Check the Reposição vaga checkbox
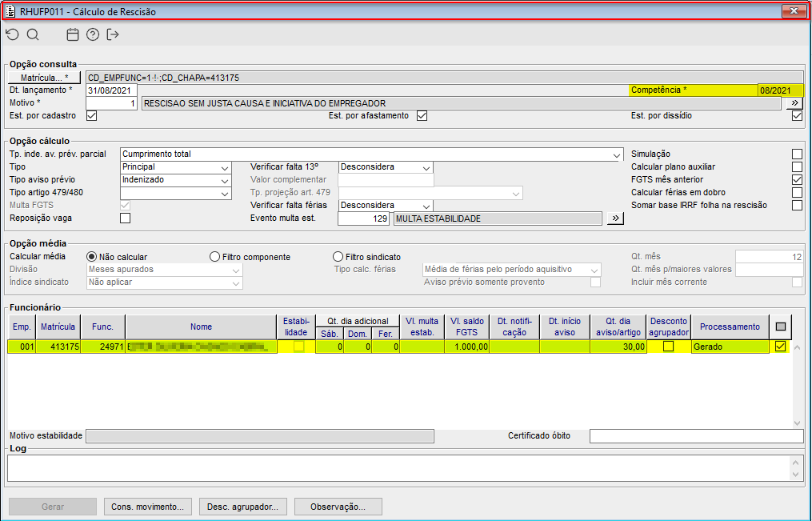The image size is (812, 521). tap(125, 218)
